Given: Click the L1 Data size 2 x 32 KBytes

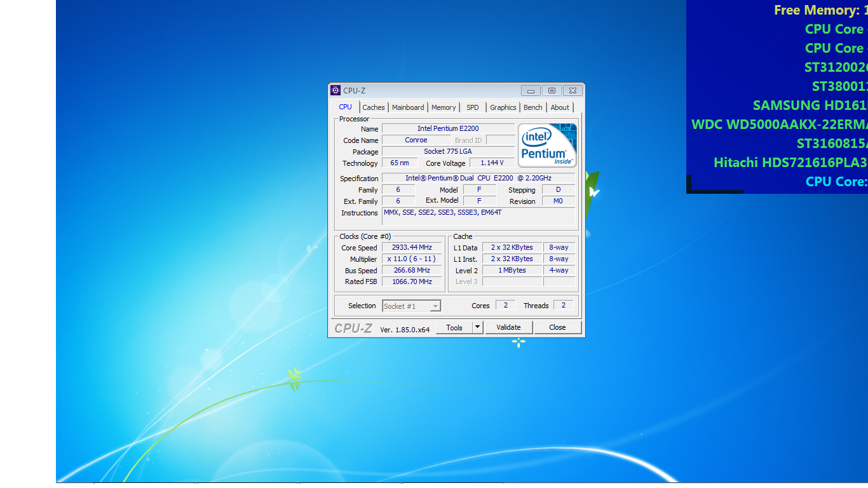Looking at the screenshot, I should point(512,247).
